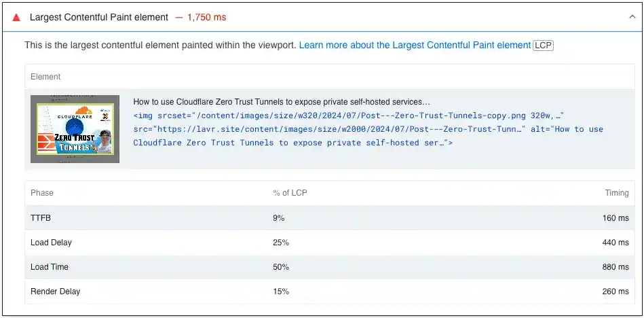Click the red warning triangle icon
This screenshot has width=644, height=318.
[x=16, y=17]
